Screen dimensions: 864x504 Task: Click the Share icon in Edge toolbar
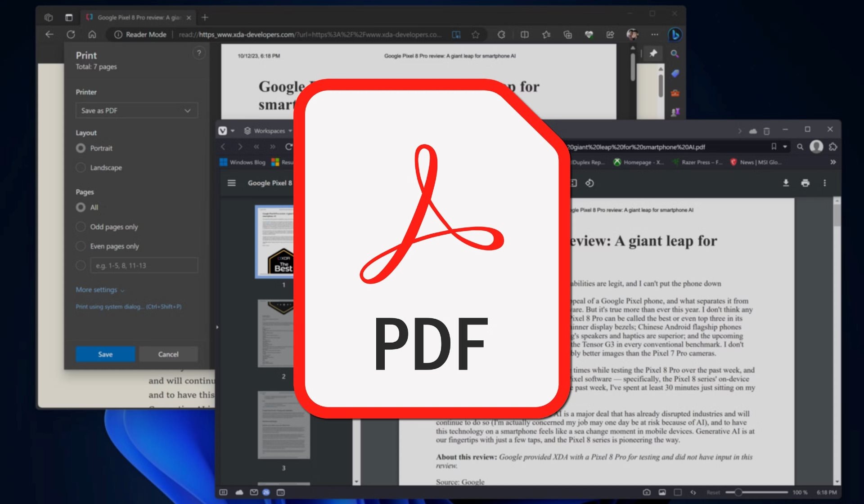(x=610, y=35)
